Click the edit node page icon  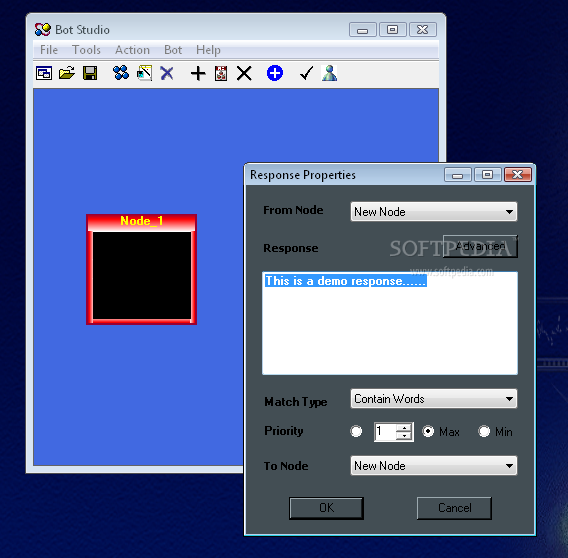pos(145,73)
